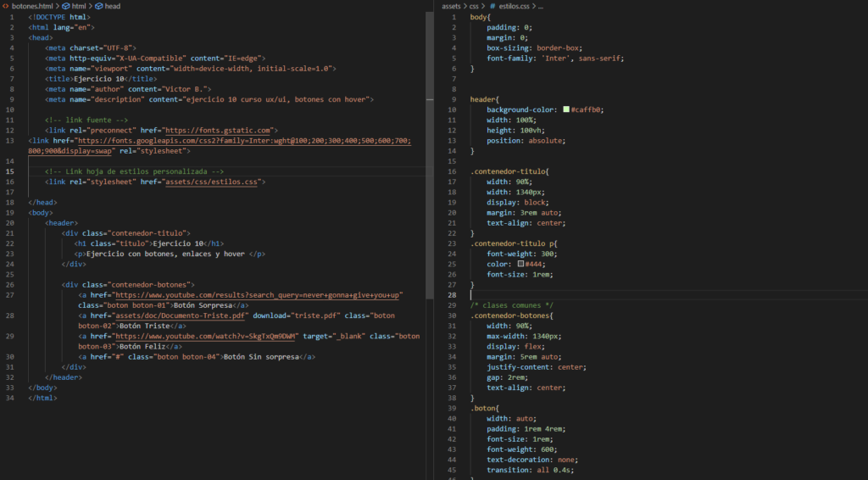Click the 'transition: all 0.4s;' declaration
This screenshot has height=480, width=868.
531,470
